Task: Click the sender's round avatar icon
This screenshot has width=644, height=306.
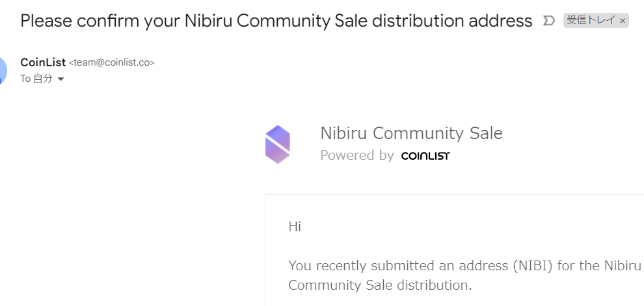Action: (3, 70)
